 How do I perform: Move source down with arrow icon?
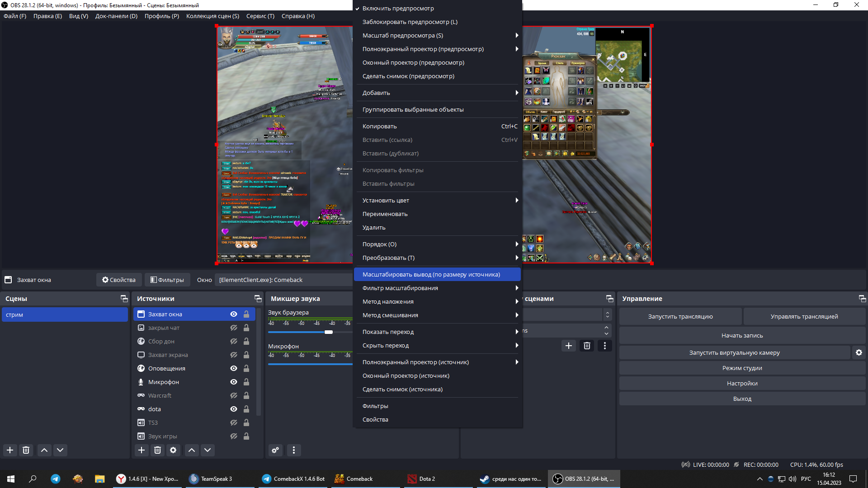tap(208, 450)
